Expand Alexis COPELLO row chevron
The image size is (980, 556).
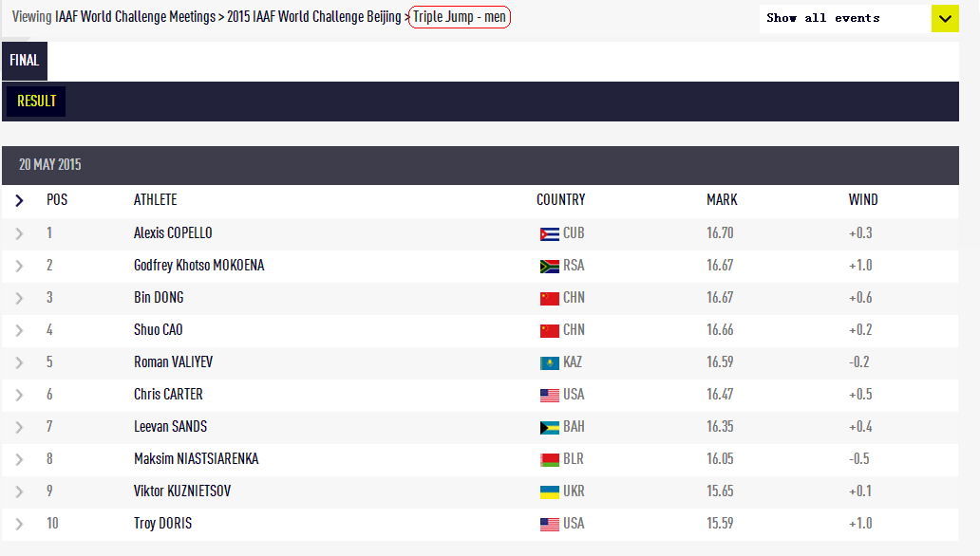19,233
